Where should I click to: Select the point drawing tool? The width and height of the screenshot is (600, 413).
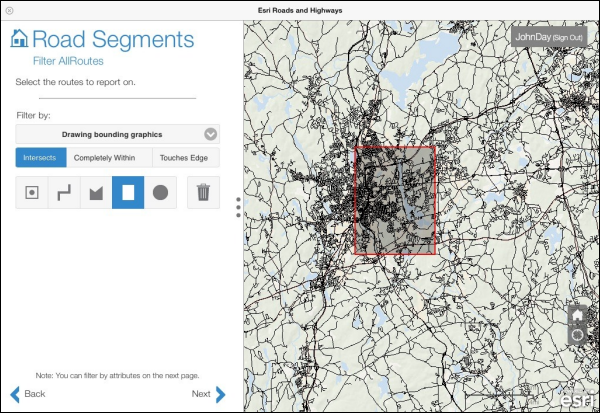coord(32,192)
